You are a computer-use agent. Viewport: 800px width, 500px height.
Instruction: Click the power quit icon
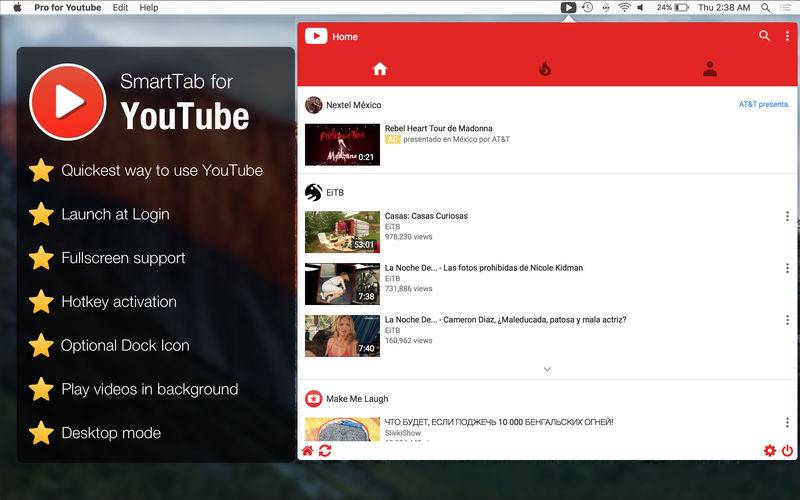click(787, 451)
